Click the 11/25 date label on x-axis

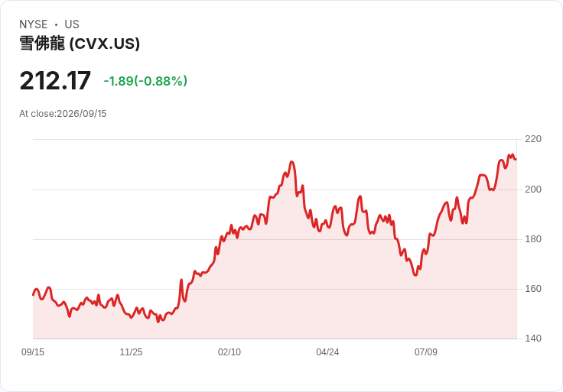pyautogui.click(x=131, y=352)
